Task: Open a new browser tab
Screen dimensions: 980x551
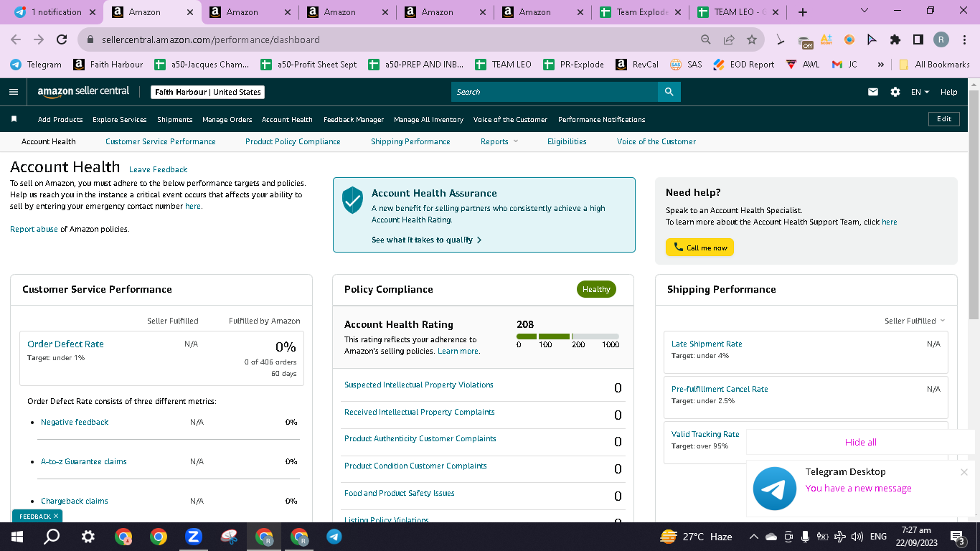Action: 803,12
